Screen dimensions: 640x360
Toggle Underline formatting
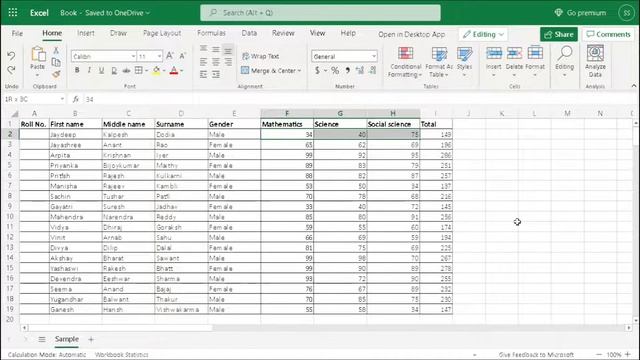click(101, 71)
